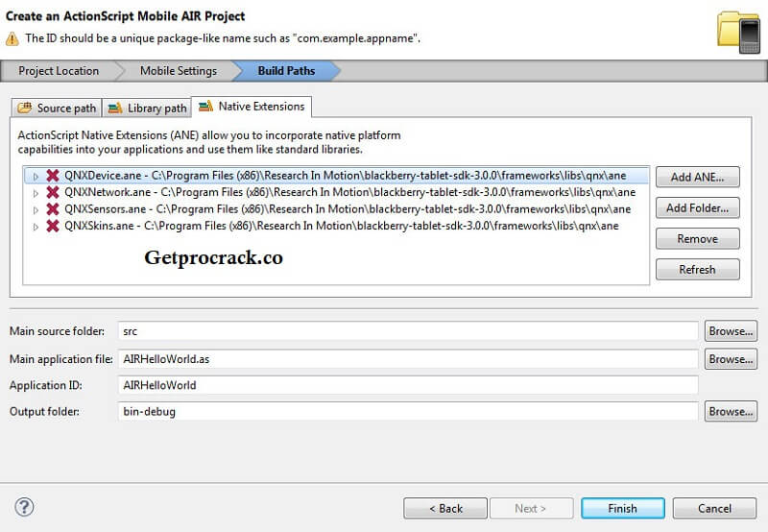Select the QNXDevice.ane row text
This screenshot has height=532, width=768.
[x=346, y=176]
